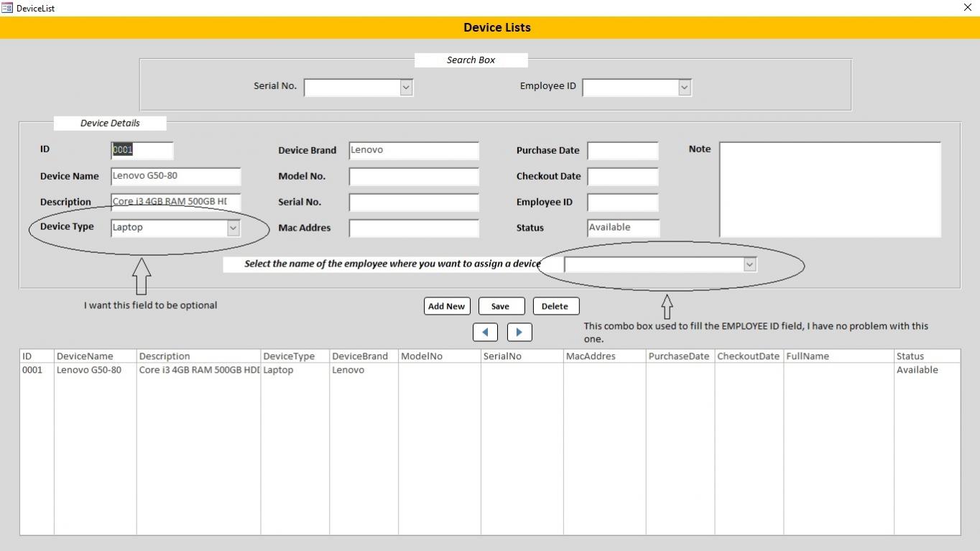Expand the Device Type combo box arrow
The image size is (980, 551).
click(233, 228)
